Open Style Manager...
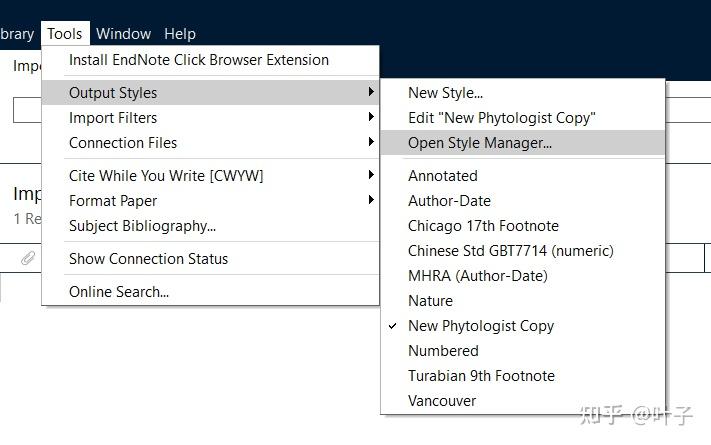711x445 pixels. (x=523, y=143)
